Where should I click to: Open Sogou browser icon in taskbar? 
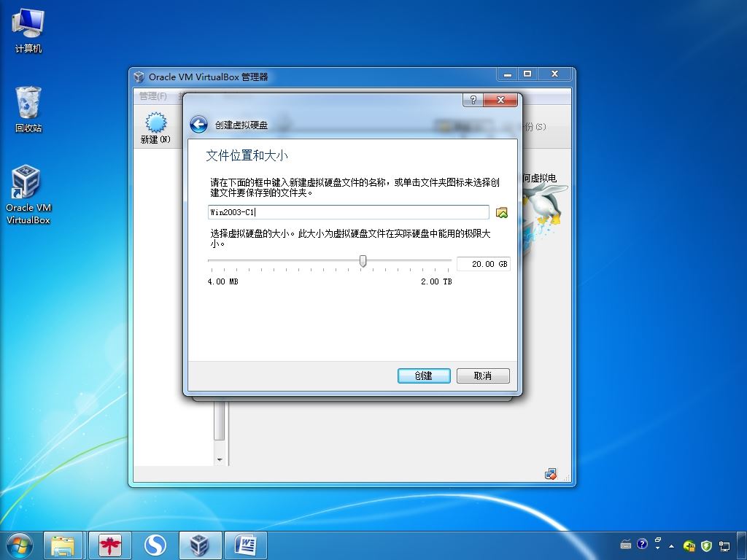[x=155, y=545]
